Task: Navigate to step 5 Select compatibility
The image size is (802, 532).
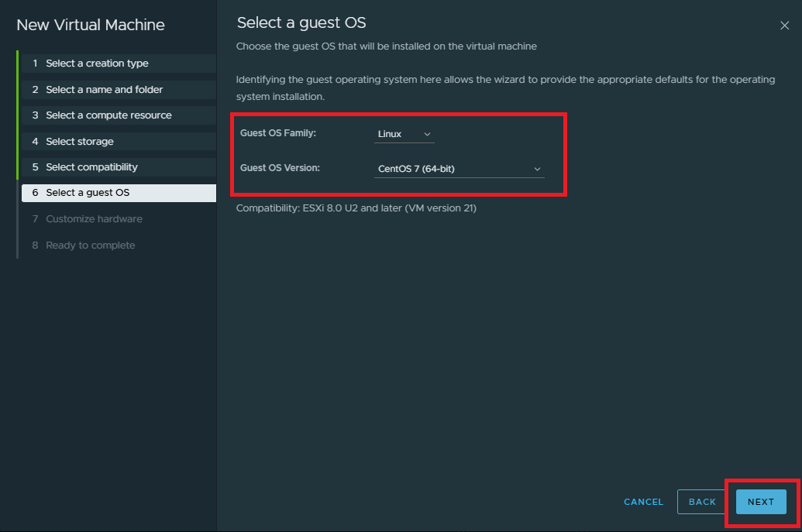Action: [x=91, y=167]
